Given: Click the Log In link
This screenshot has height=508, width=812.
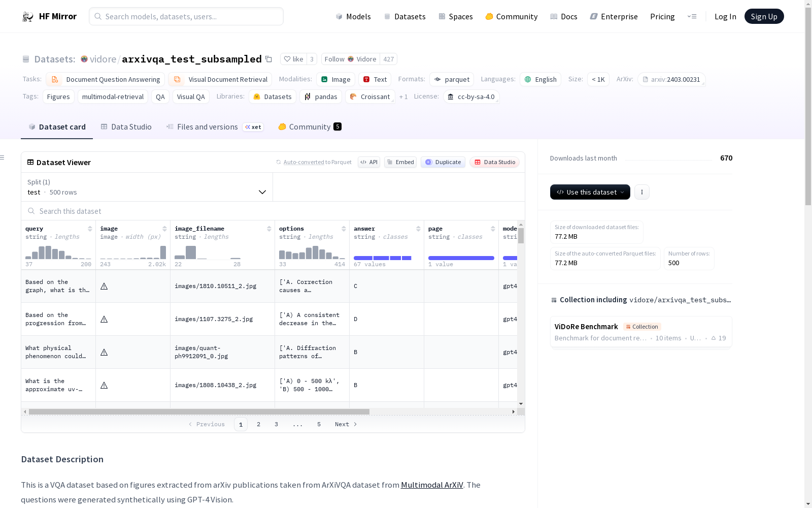Looking at the screenshot, I should 725,17.
